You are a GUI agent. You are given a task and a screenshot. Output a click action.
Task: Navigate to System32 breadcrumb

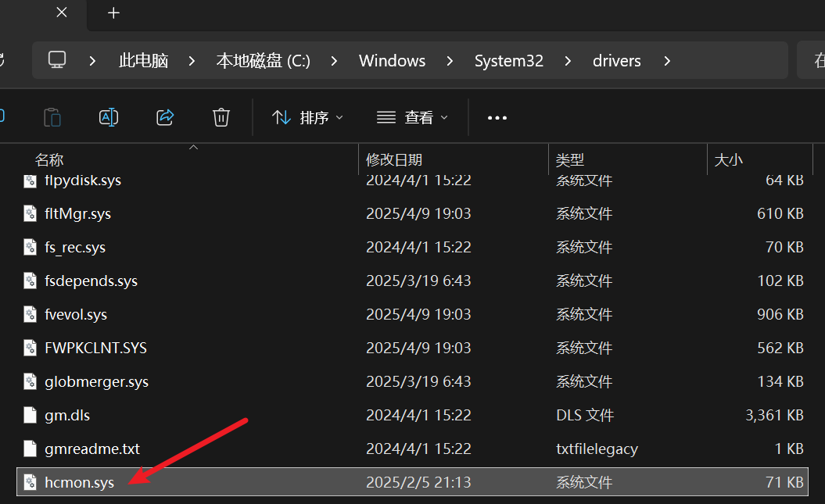(x=509, y=61)
